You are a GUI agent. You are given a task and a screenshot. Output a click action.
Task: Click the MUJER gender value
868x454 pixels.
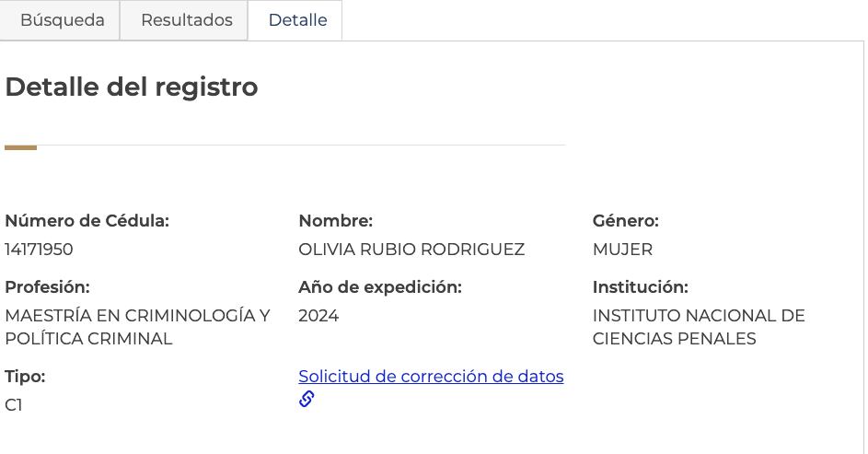[622, 250]
